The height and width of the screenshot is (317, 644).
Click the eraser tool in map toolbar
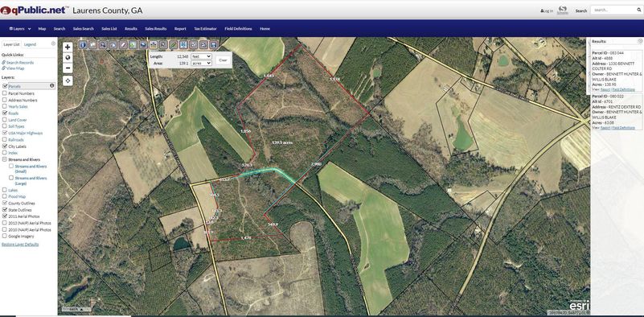click(x=123, y=44)
